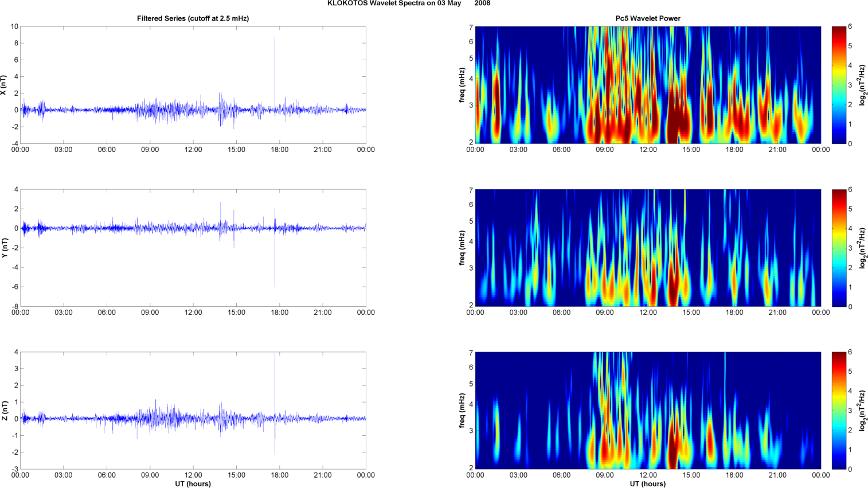
Task: Click the '7' frequency tick of top spectrogram
Action: 471,27
